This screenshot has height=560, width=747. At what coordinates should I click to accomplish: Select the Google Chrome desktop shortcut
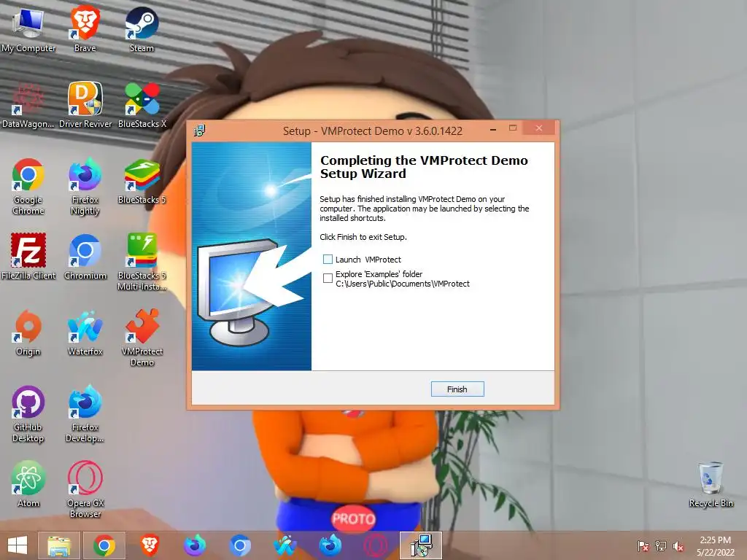(28, 186)
